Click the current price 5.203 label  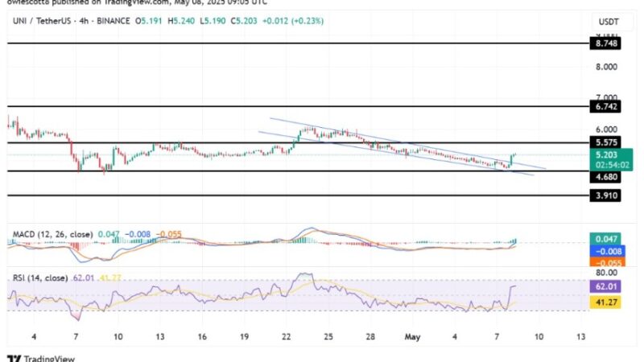[607, 154]
